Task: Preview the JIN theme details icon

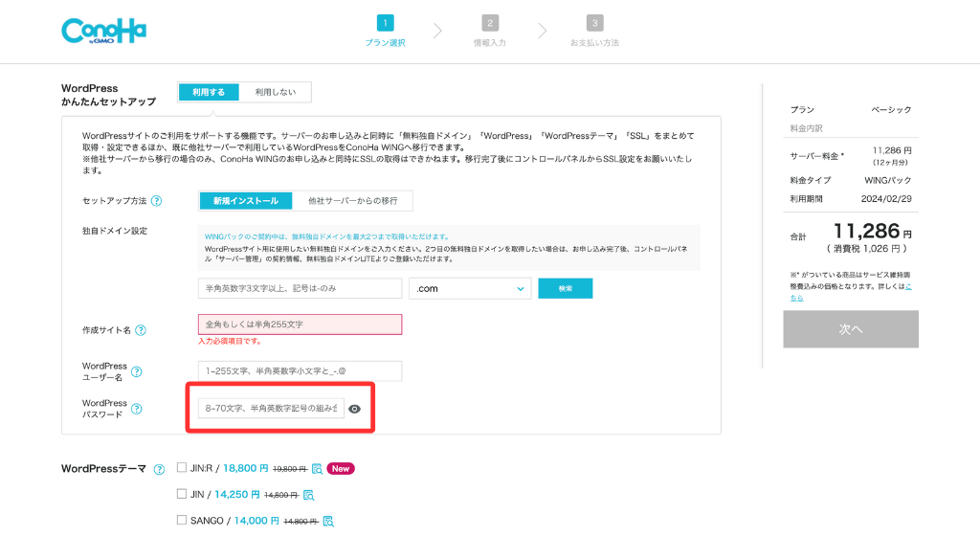Action: (x=308, y=495)
